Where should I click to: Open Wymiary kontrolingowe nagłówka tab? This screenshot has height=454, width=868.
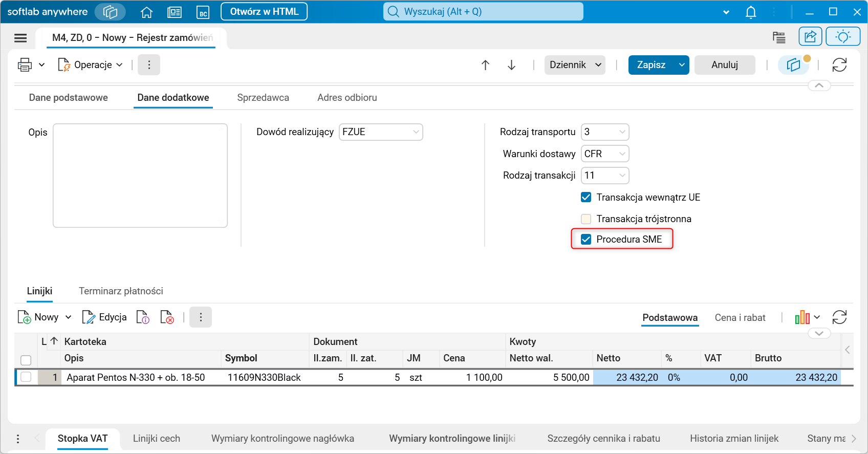point(283,439)
